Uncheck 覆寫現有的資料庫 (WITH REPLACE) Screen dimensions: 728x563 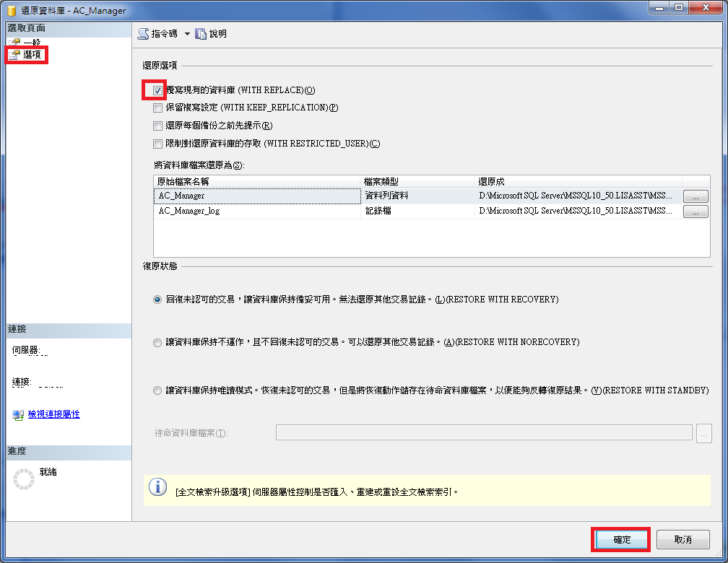click(157, 90)
